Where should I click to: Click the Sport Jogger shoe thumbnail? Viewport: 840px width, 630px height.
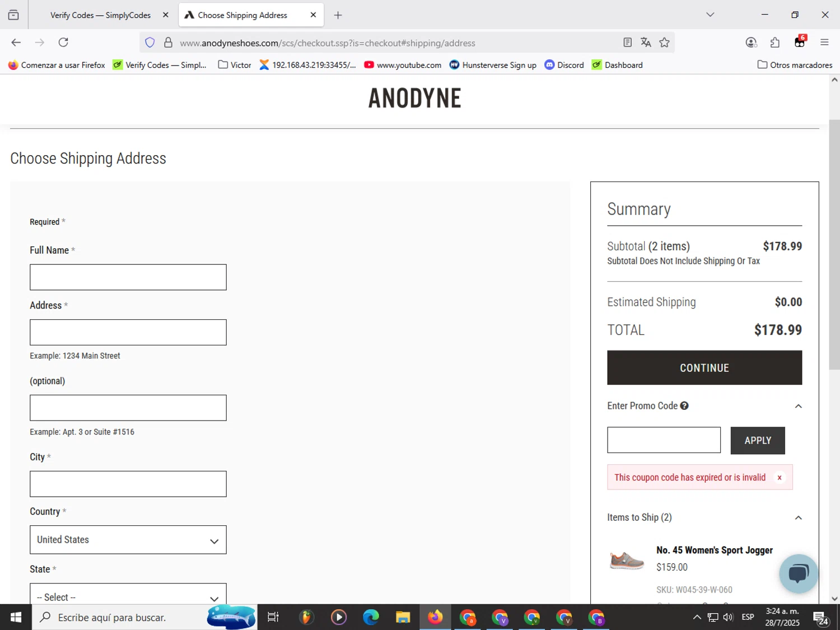click(x=627, y=560)
